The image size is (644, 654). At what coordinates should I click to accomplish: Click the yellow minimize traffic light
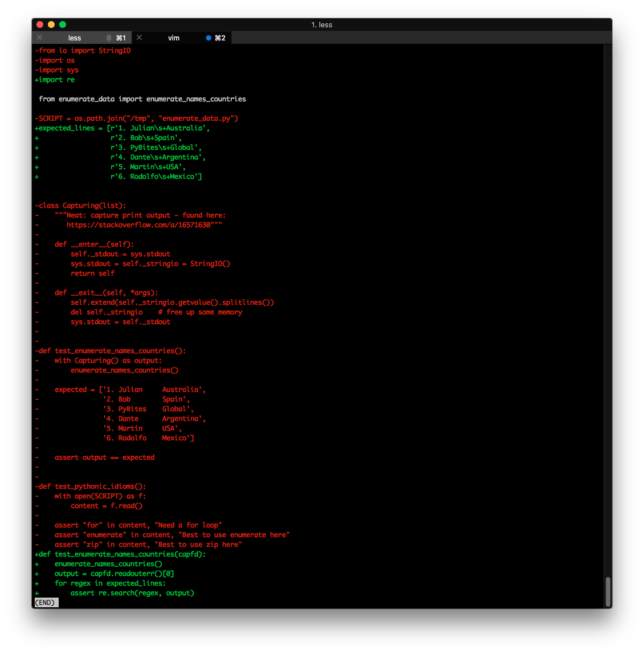51,24
